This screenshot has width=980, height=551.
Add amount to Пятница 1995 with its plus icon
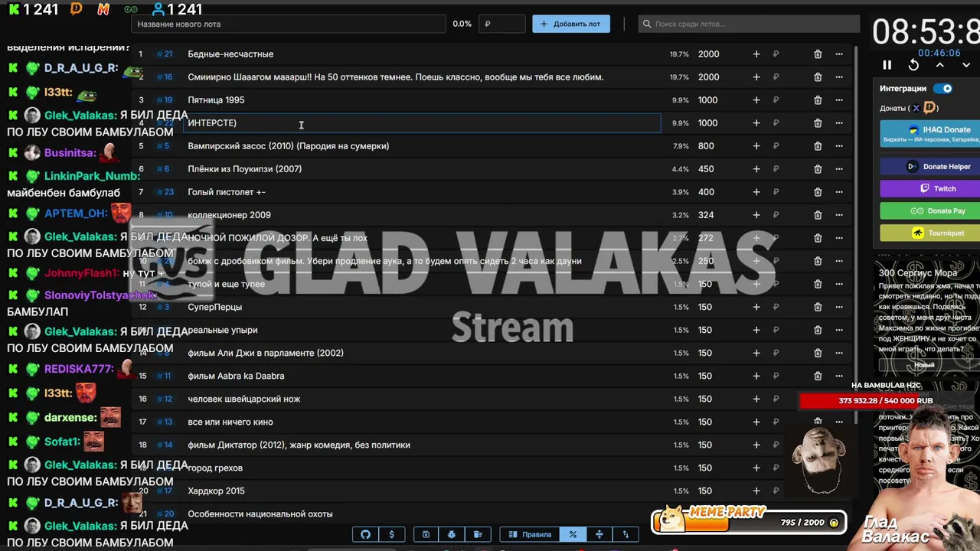(756, 100)
